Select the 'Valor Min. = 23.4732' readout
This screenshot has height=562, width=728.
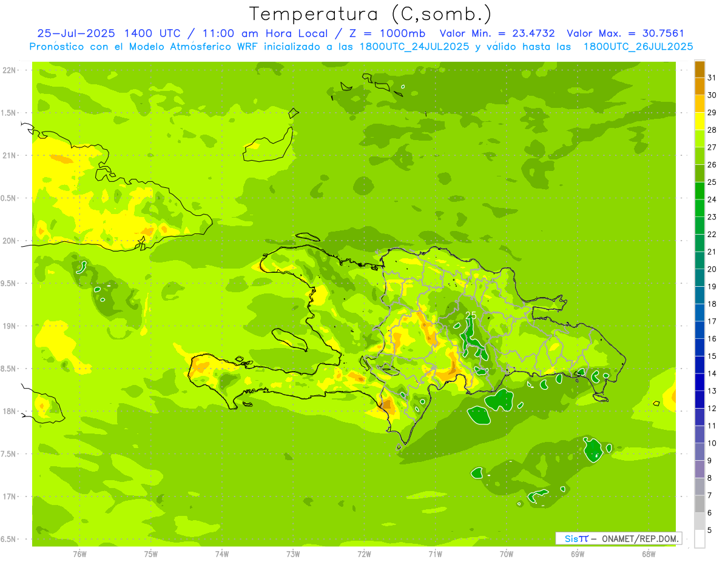click(x=496, y=33)
